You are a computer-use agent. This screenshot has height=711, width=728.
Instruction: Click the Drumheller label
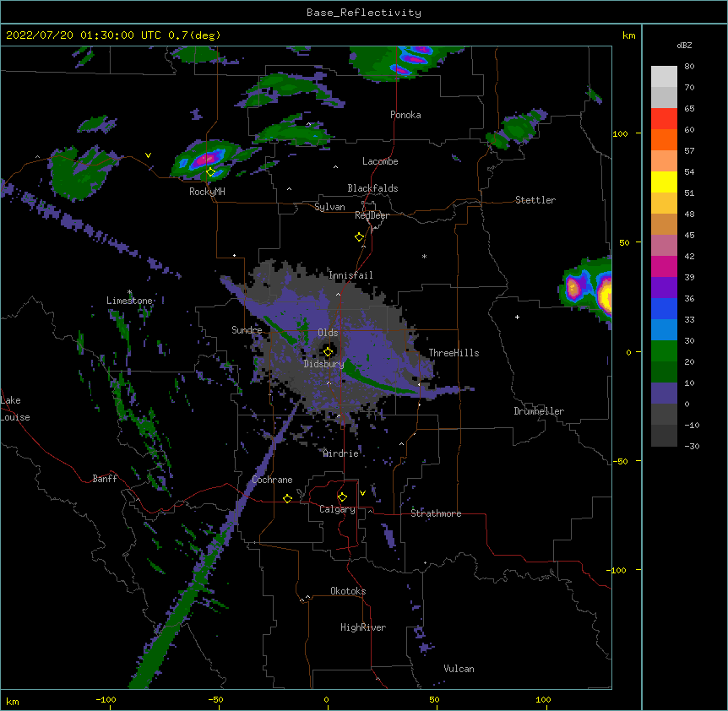(539, 411)
